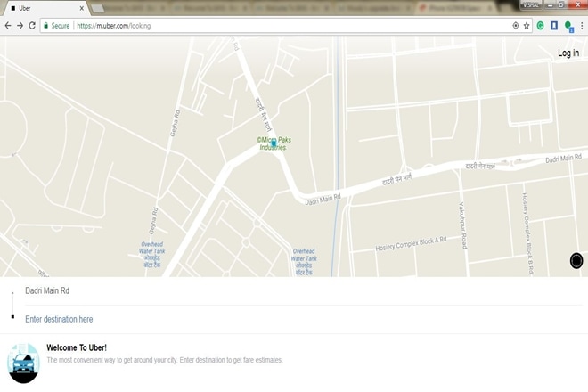Click the Log in link
The image size is (588, 392).
(568, 53)
